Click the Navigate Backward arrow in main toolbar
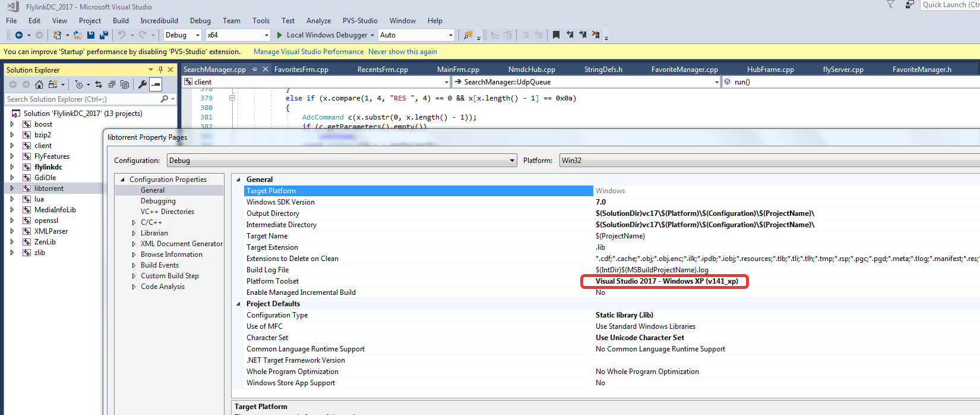Image resolution: width=980 pixels, height=415 pixels. pyautogui.click(x=19, y=35)
